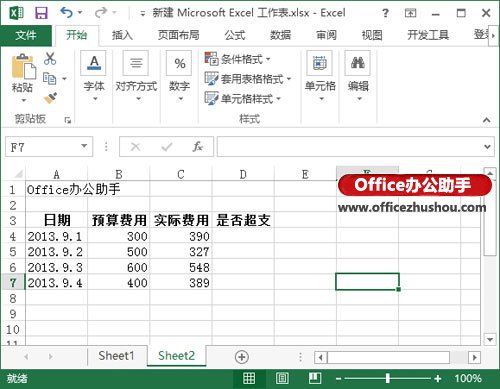Expand the formula bar chevron
Screen dimensions: 500x389
click(487, 147)
